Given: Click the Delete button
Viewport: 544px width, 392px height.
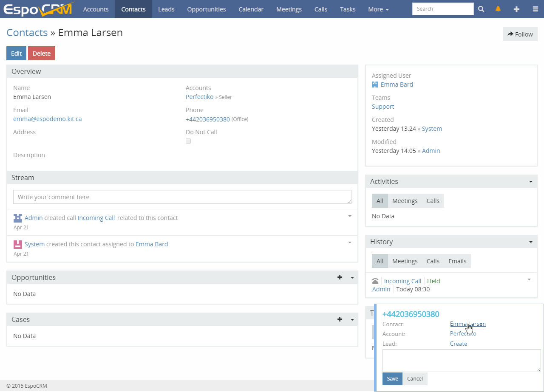Looking at the screenshot, I should pyautogui.click(x=42, y=54).
